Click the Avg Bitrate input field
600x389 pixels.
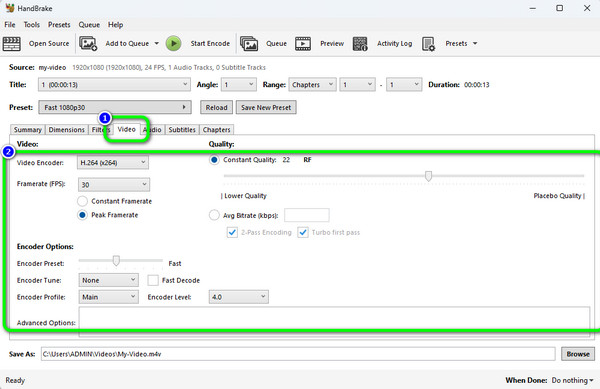coord(307,215)
